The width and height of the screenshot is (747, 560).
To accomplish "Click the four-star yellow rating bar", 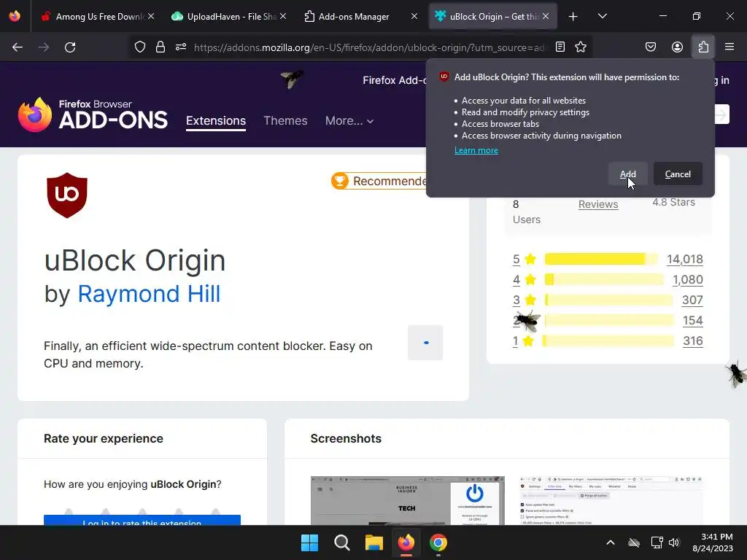I will pos(604,279).
